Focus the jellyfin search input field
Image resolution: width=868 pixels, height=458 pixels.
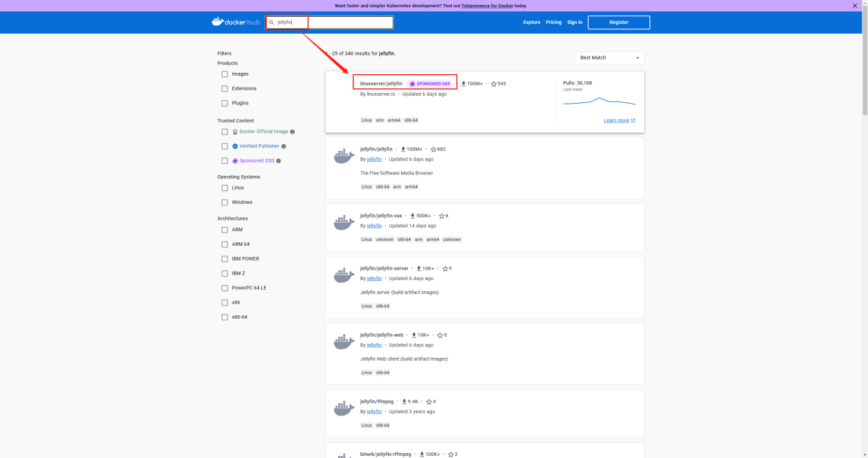(x=329, y=22)
